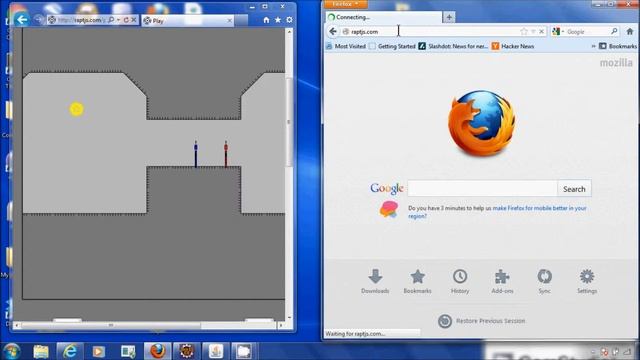Stop loading in IE address bar
Screen dimensions: 640x360
point(133,20)
